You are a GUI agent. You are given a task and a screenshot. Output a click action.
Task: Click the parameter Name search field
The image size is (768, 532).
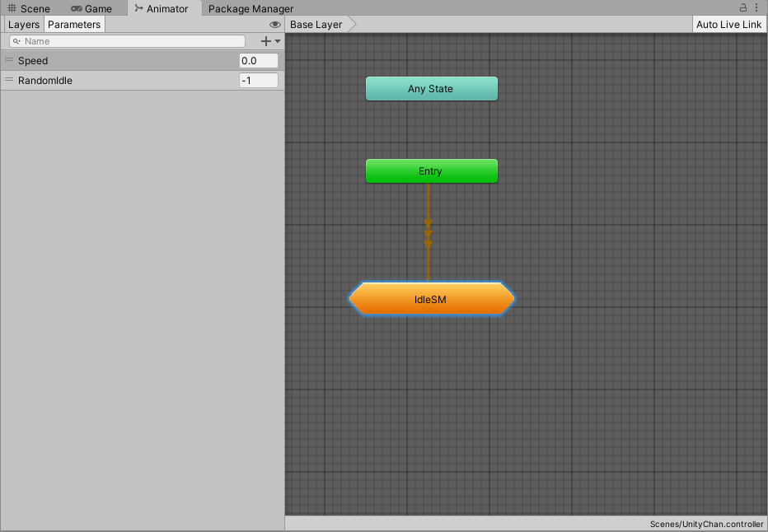pyautogui.click(x=128, y=41)
